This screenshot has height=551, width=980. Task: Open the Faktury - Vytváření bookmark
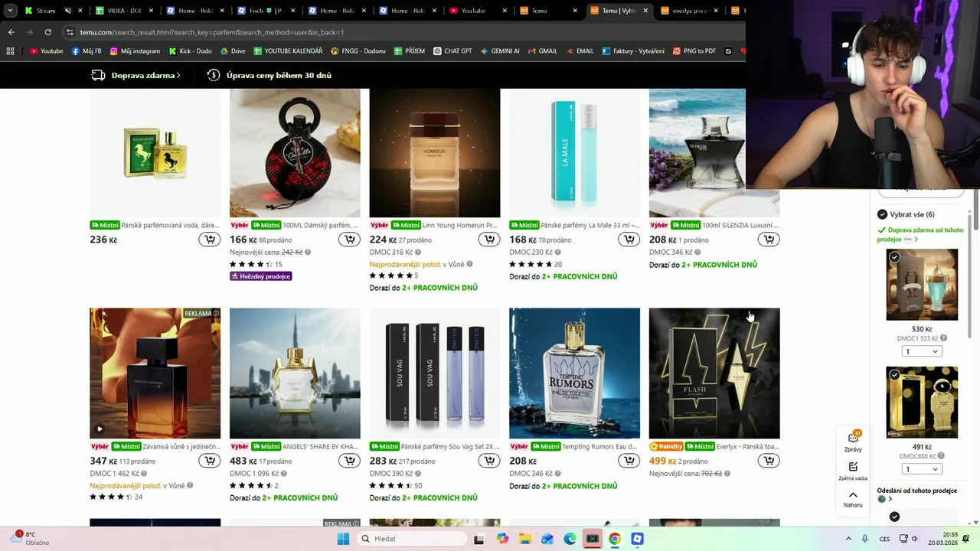[x=633, y=51]
